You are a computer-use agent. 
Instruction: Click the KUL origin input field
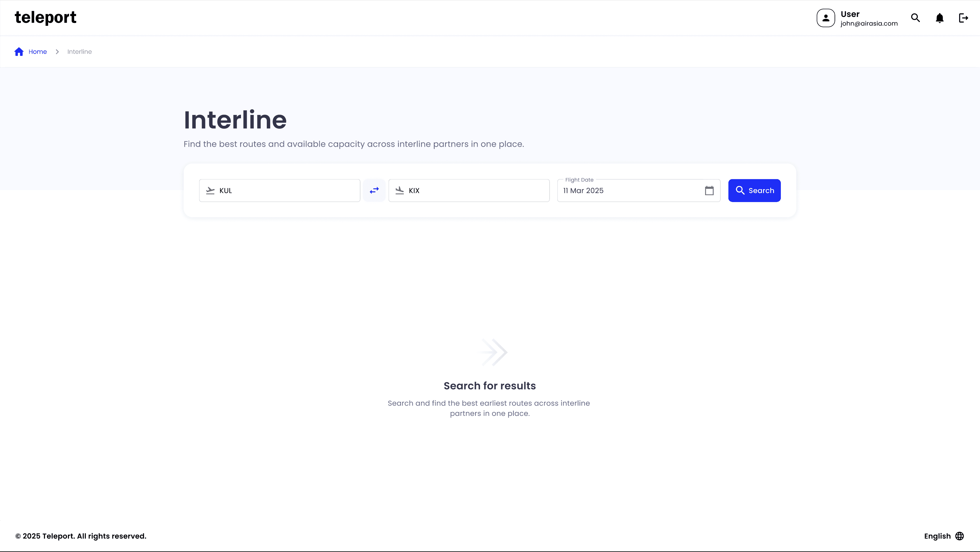coord(285,191)
